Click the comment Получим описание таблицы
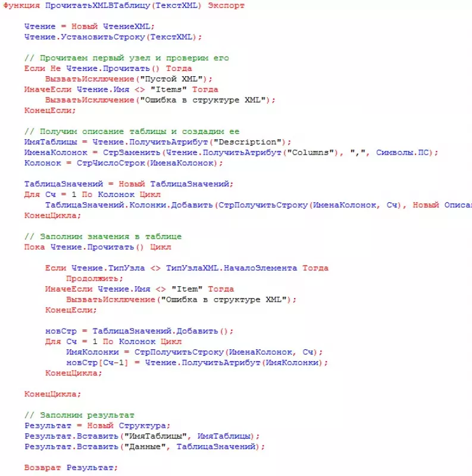 (132, 131)
